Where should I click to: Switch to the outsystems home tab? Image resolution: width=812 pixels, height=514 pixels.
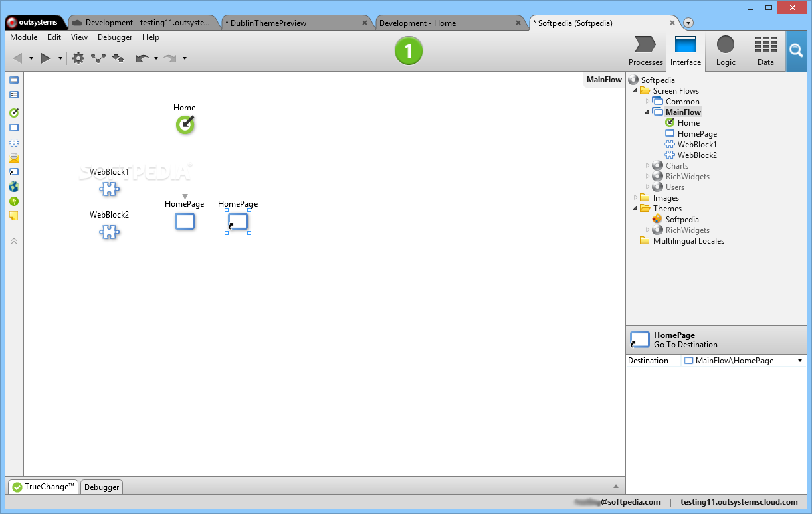[33, 22]
